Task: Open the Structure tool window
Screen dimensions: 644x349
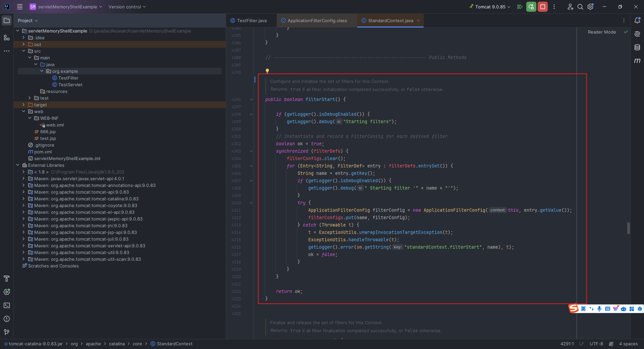Action: point(7,38)
